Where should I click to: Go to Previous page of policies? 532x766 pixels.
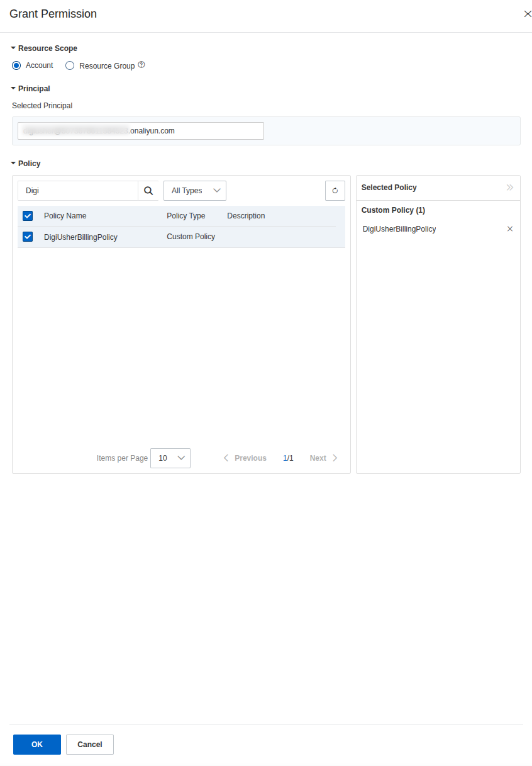[x=245, y=458]
